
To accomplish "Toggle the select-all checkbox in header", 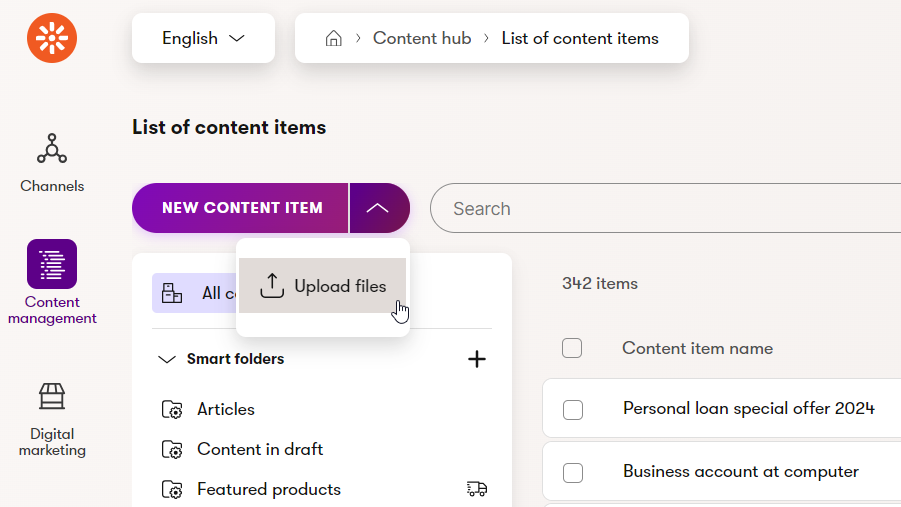I will 572,348.
